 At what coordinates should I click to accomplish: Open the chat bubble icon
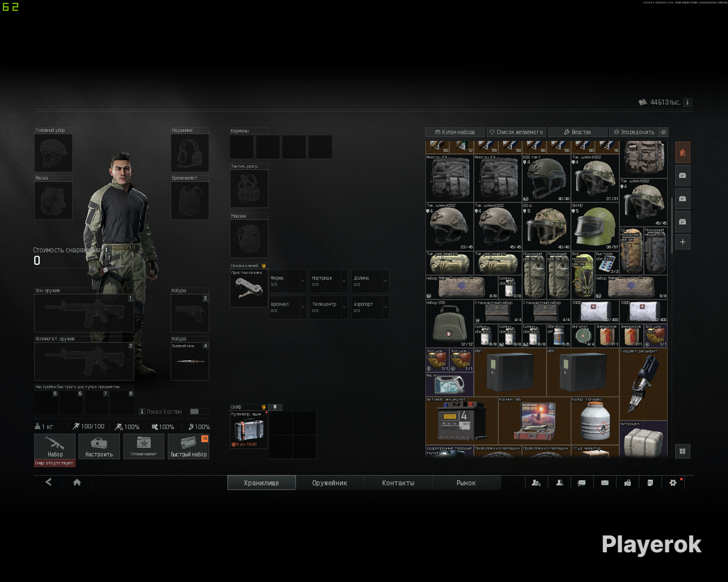click(582, 482)
